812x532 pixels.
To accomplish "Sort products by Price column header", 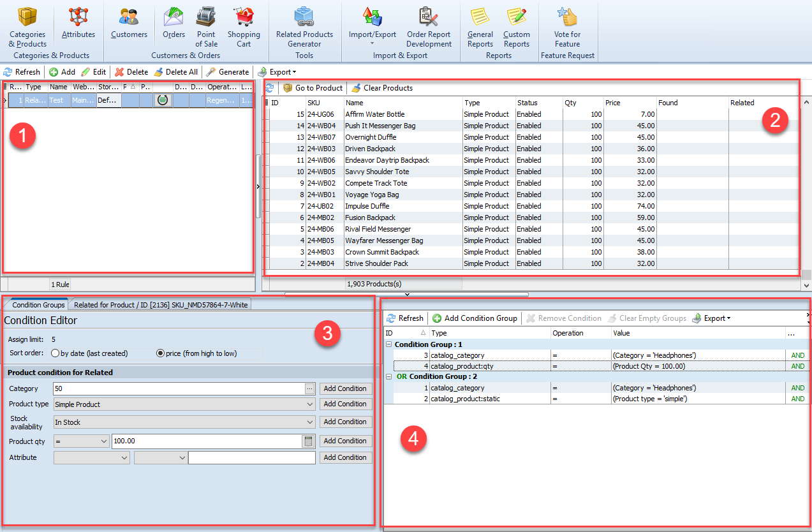I will [x=630, y=103].
